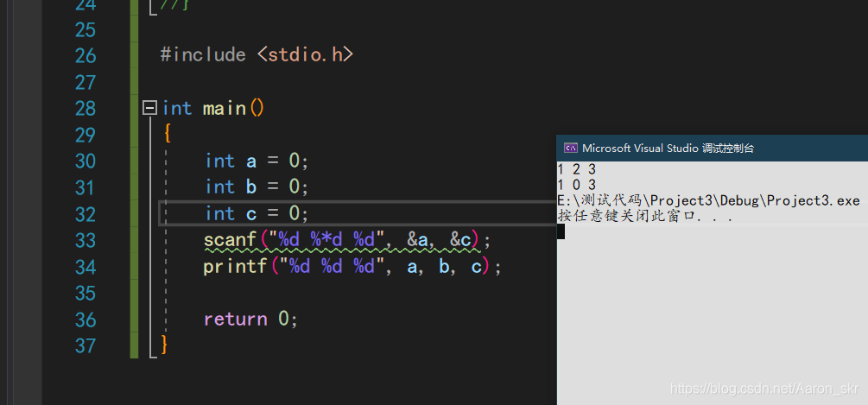
Task: Click the #include <stdio.h> line
Action: point(257,54)
